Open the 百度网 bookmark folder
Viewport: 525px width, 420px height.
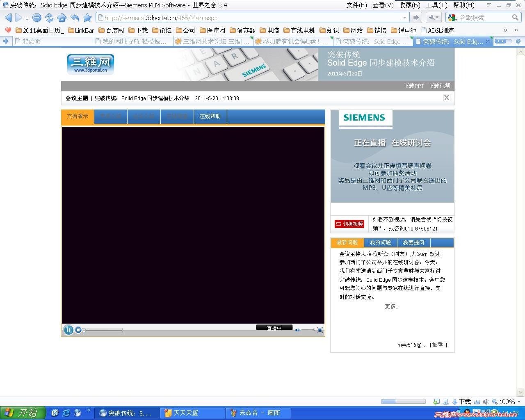[x=111, y=30]
